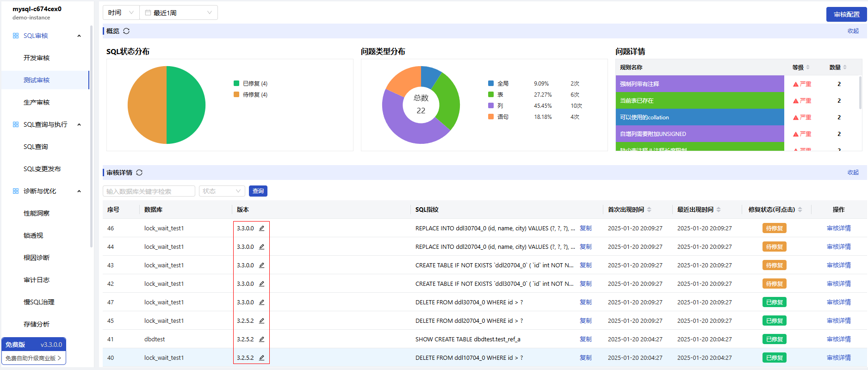Go to 慢SQL治理 menu item
This screenshot has width=868, height=370.
[x=39, y=302]
